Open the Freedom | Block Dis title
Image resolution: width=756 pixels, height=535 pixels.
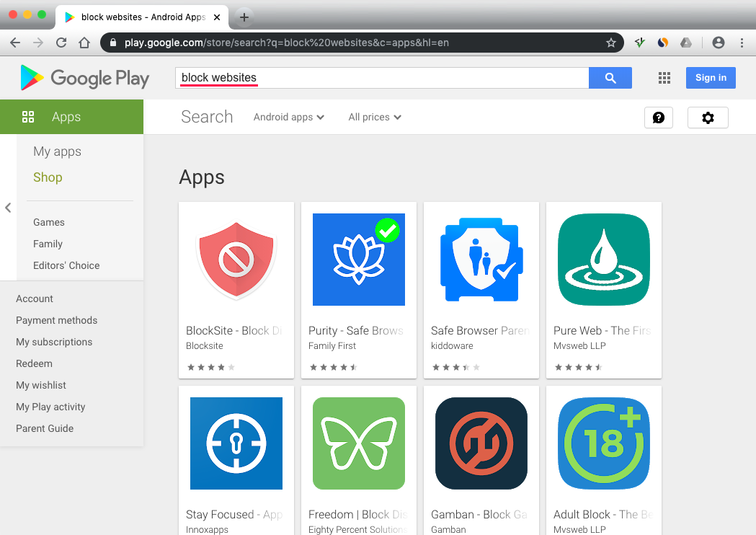[357, 514]
